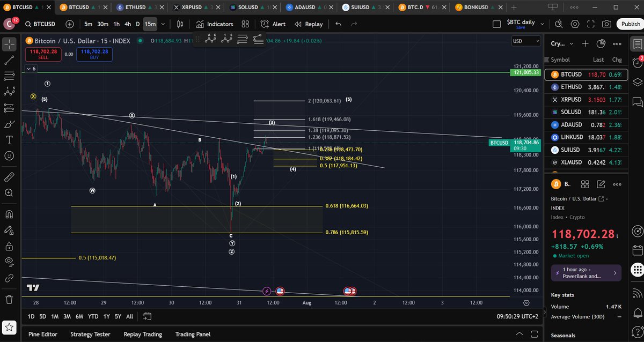Viewport: 644px width, 342px height.
Task: Select the text annotation tool
Action: coord(9,139)
